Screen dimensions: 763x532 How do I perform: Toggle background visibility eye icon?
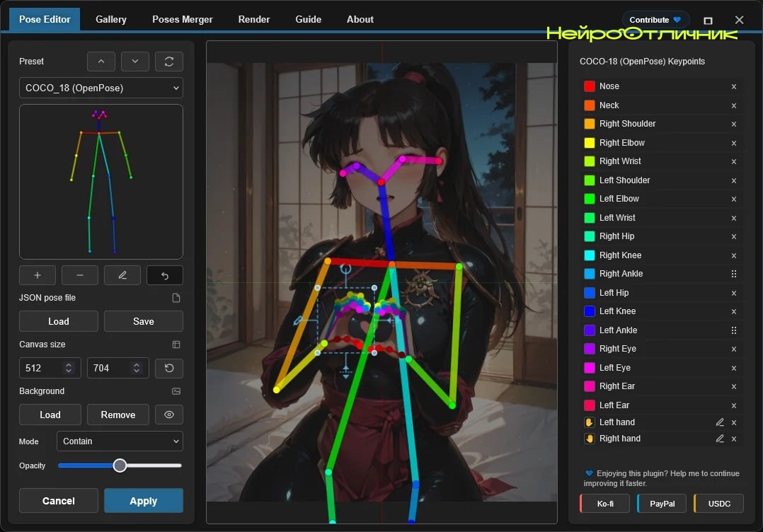(169, 415)
